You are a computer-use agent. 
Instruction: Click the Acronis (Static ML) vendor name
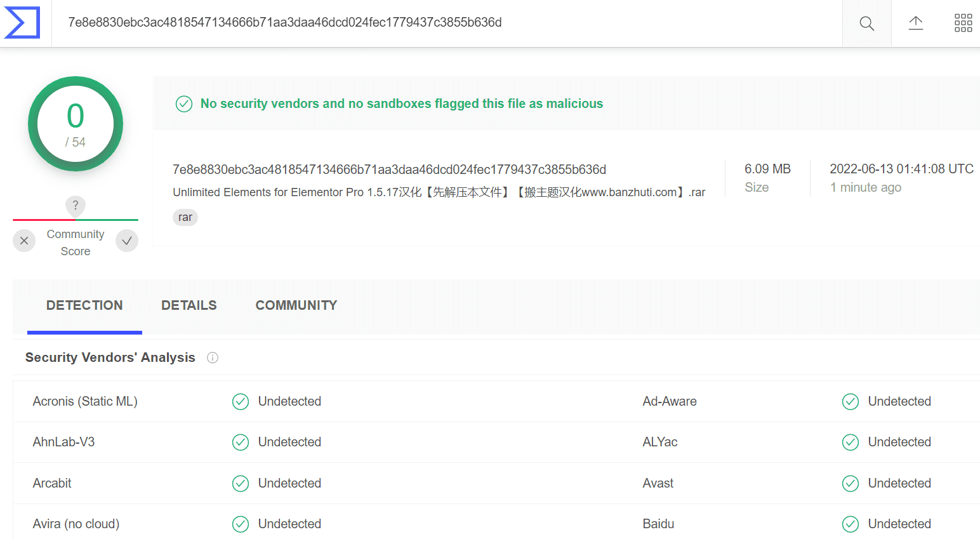pos(85,401)
